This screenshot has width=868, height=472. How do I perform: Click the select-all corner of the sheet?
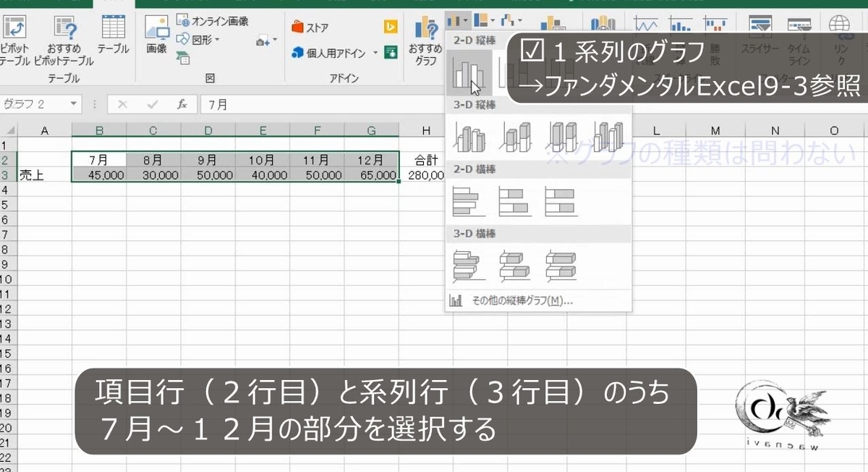8,130
